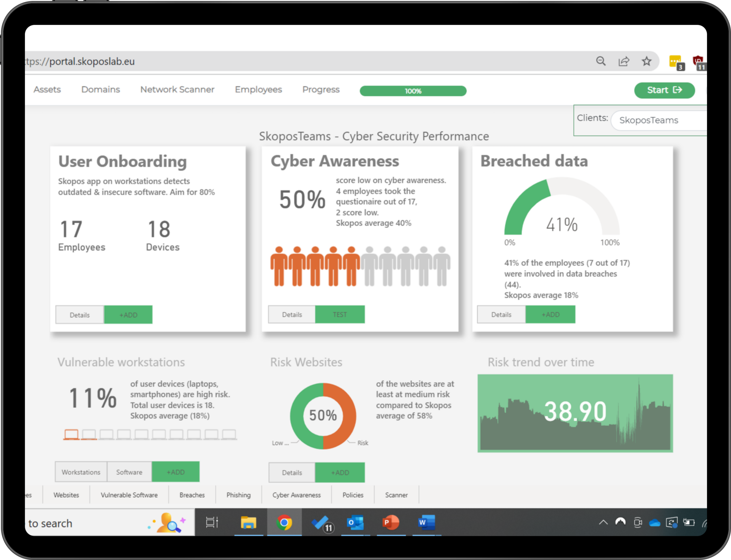Image resolution: width=731 pixels, height=560 pixels.
Task: Bookmark page with star icon
Action: [646, 61]
